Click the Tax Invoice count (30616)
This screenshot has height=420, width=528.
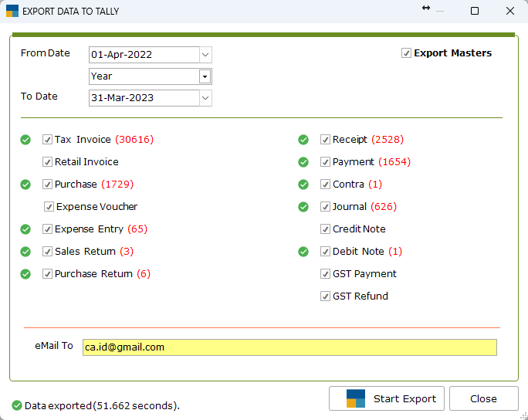134,140
